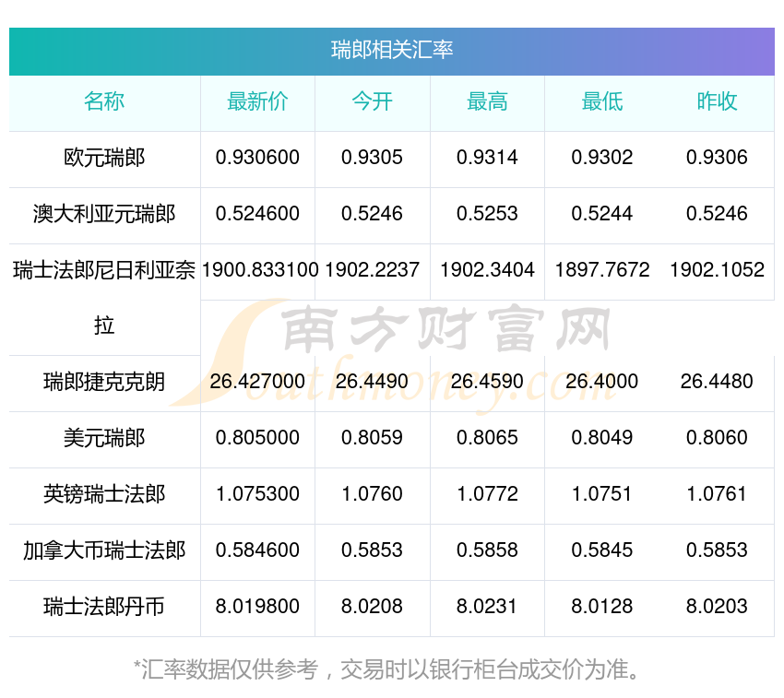The height and width of the screenshot is (698, 784).
Task: Click 澳大利亚元瑞郎 high value 0.5253
Action: pos(487,214)
